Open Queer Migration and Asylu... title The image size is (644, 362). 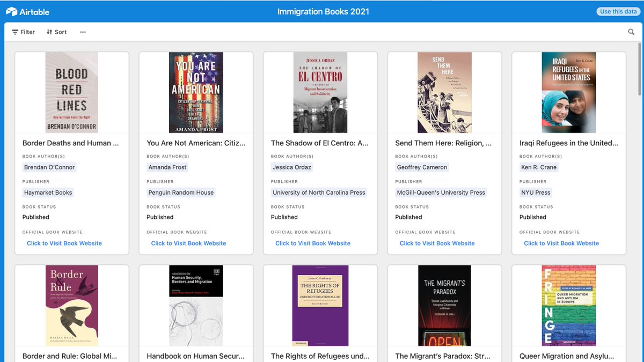tap(567, 356)
